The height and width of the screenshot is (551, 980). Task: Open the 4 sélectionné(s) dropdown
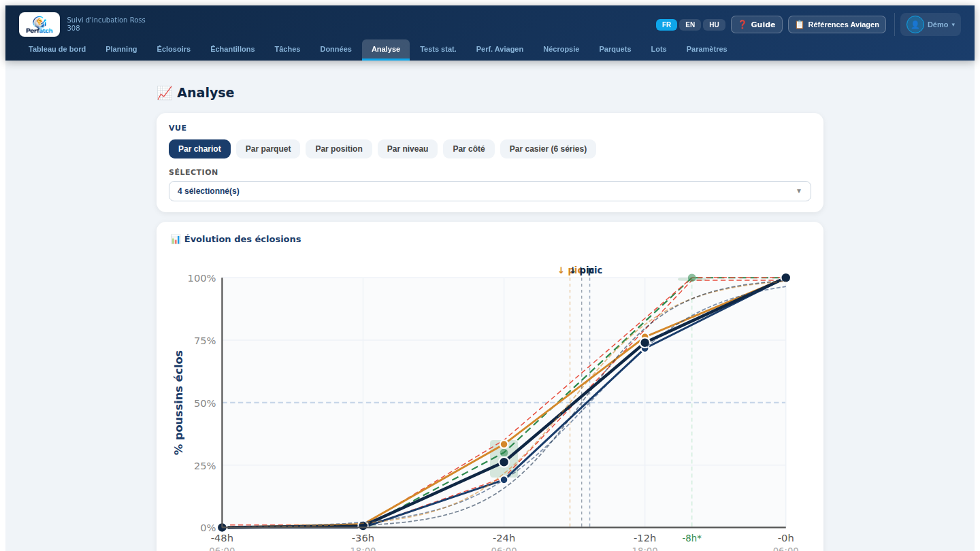(x=490, y=191)
